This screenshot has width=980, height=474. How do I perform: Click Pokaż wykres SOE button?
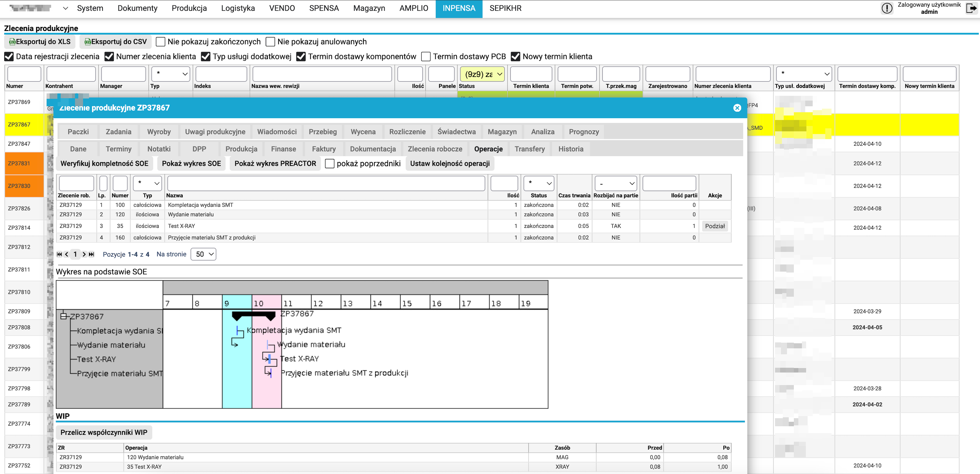[191, 164]
